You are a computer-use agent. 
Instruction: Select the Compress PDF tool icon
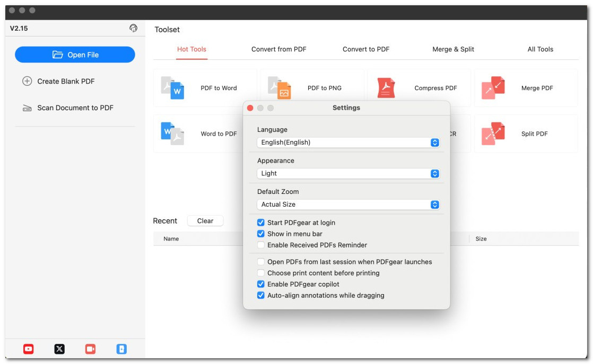pos(386,88)
